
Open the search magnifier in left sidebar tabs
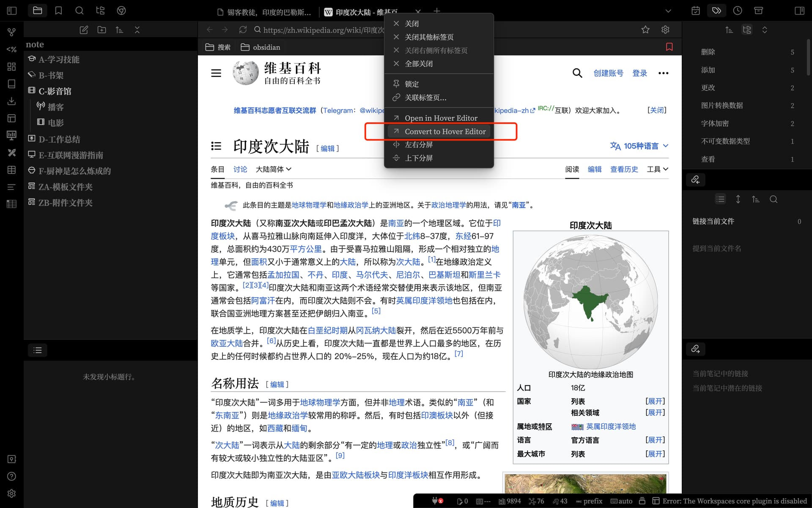[79, 11]
